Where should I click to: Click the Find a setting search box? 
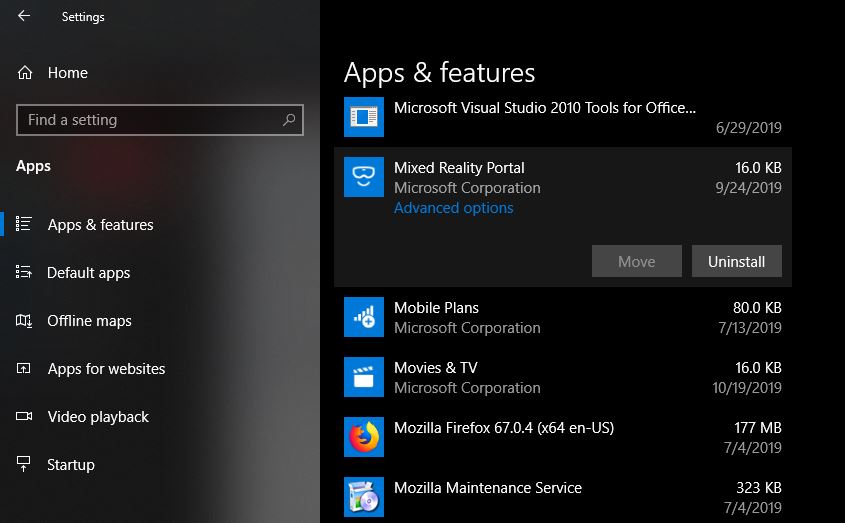pyautogui.click(x=150, y=120)
